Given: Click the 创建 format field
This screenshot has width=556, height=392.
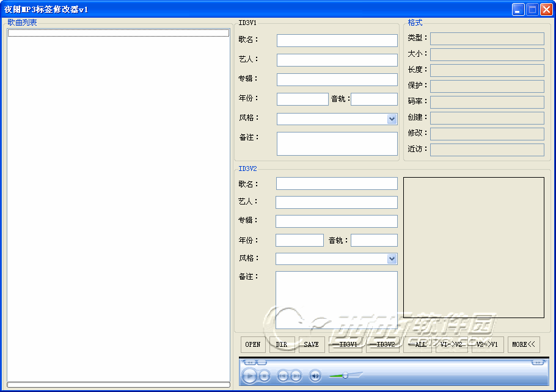Looking at the screenshot, I should 487,118.
